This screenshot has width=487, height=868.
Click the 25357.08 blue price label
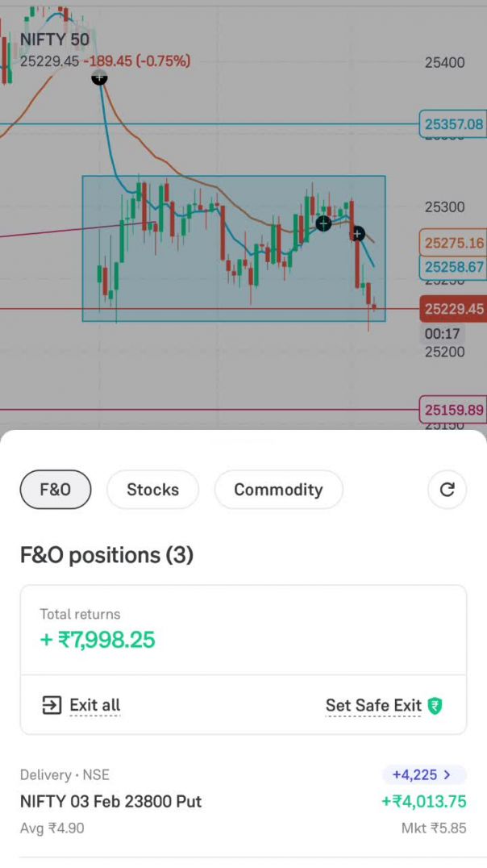pyautogui.click(x=453, y=124)
